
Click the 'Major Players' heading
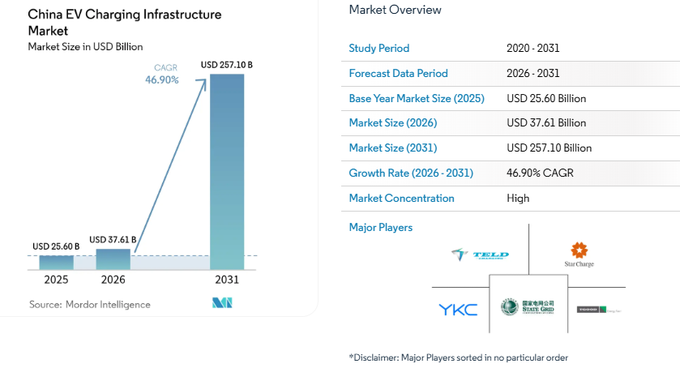(x=381, y=228)
